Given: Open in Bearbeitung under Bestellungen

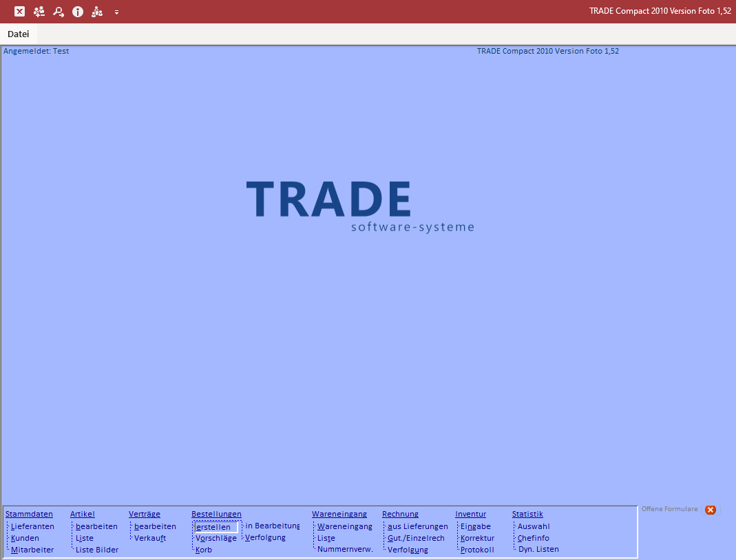Looking at the screenshot, I should tap(272, 526).
